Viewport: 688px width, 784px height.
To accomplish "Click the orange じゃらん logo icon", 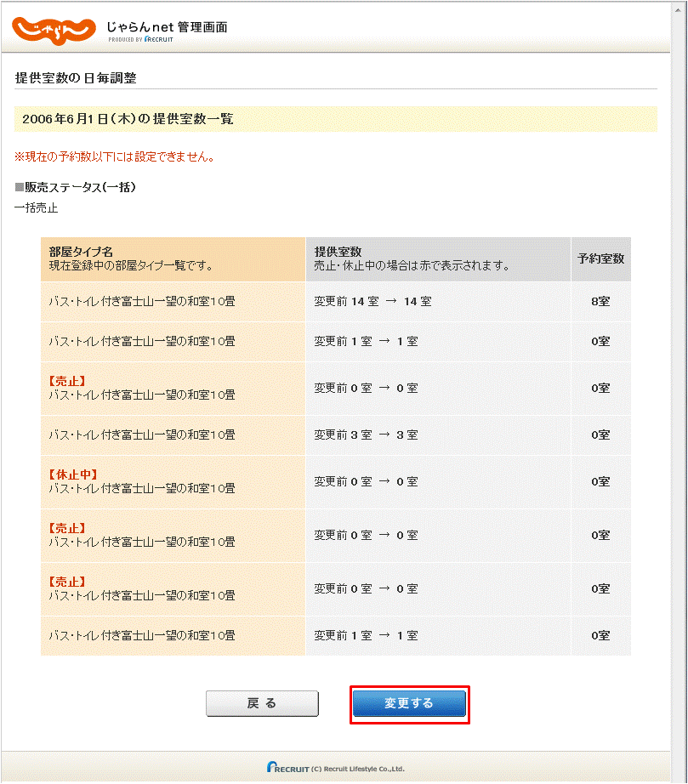I will pos(52,28).
